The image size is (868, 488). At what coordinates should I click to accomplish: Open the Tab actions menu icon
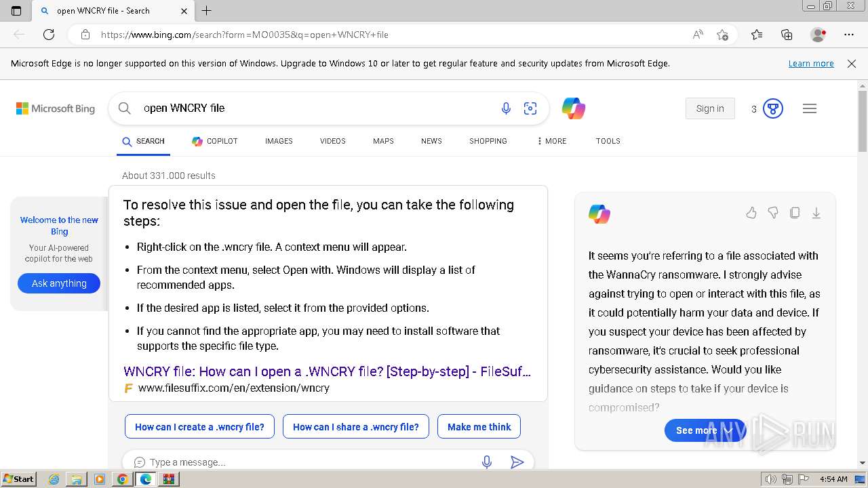click(16, 11)
